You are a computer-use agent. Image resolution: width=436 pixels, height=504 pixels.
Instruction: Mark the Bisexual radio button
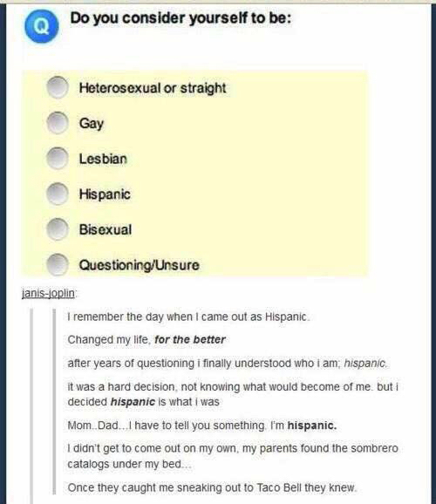58,228
